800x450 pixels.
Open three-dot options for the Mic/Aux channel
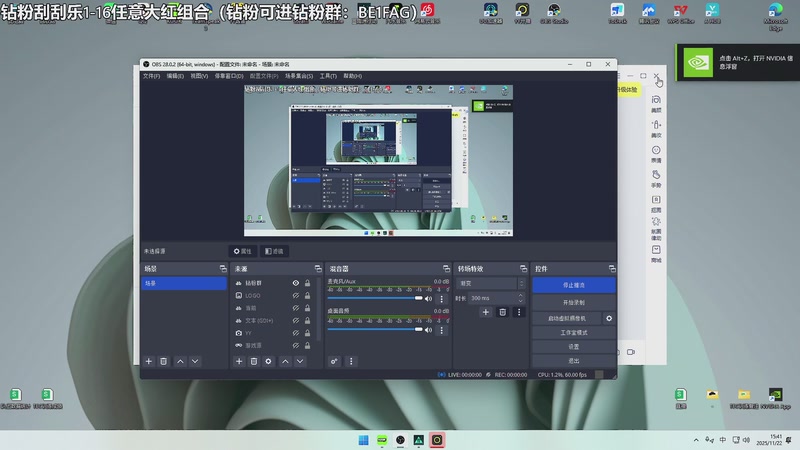[442, 299]
